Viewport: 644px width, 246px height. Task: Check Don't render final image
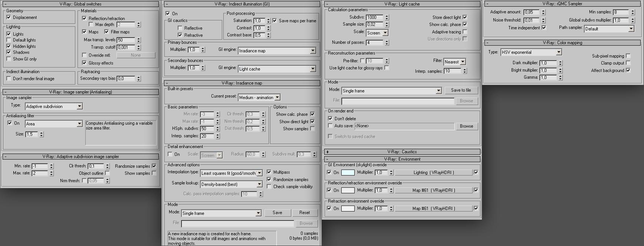pyautogui.click(x=9, y=79)
